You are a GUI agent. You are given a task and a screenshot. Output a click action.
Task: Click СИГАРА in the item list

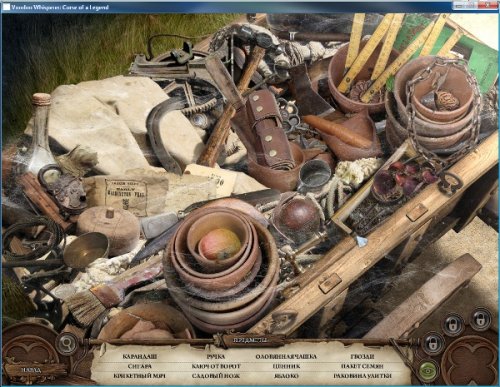pyautogui.click(x=139, y=366)
